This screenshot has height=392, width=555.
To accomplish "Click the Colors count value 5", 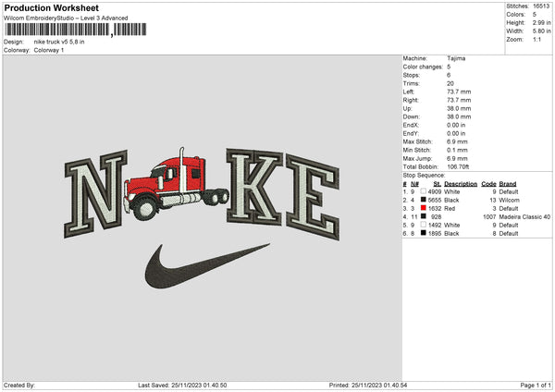I will pyautogui.click(x=535, y=15).
